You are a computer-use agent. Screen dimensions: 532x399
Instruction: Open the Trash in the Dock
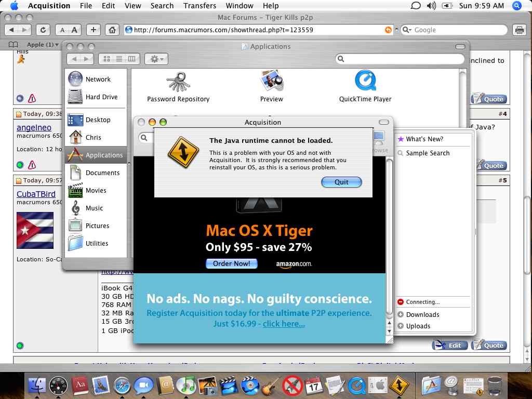(495, 386)
